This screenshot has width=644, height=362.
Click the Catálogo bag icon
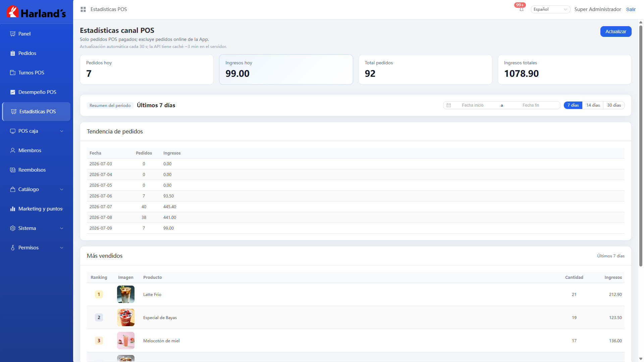pyautogui.click(x=13, y=189)
